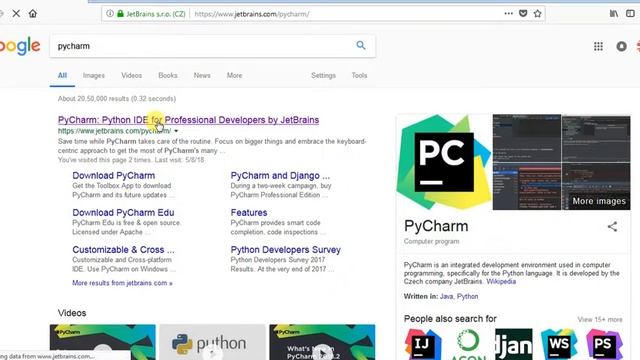Open PyCharm and Django sitelink

coord(280,176)
